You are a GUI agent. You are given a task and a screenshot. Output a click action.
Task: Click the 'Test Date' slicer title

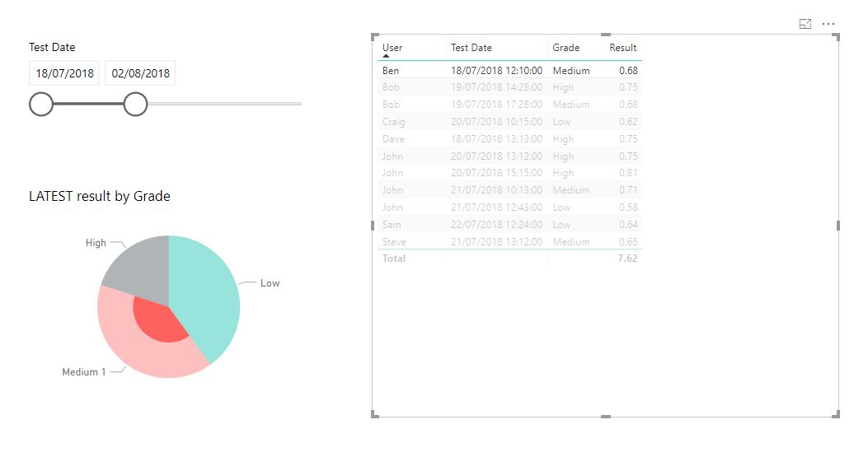click(52, 47)
